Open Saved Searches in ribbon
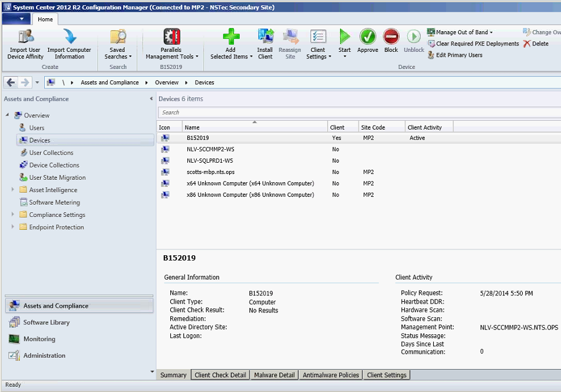 [x=118, y=44]
